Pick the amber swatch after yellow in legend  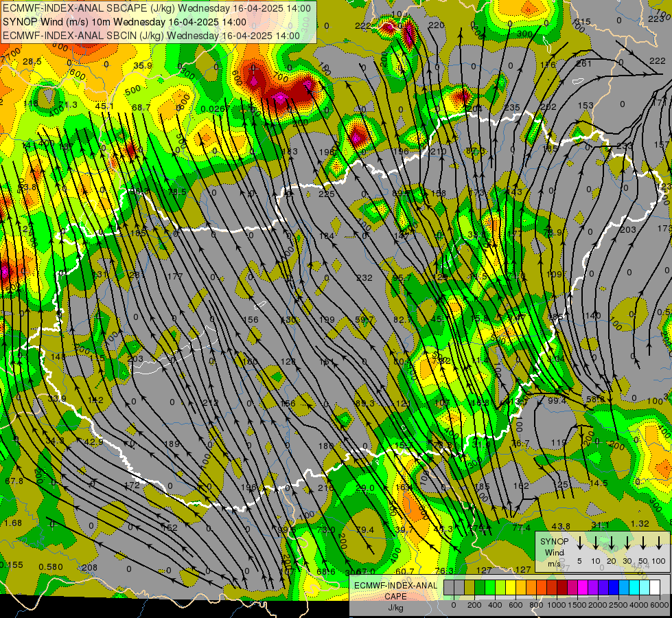(x=521, y=587)
